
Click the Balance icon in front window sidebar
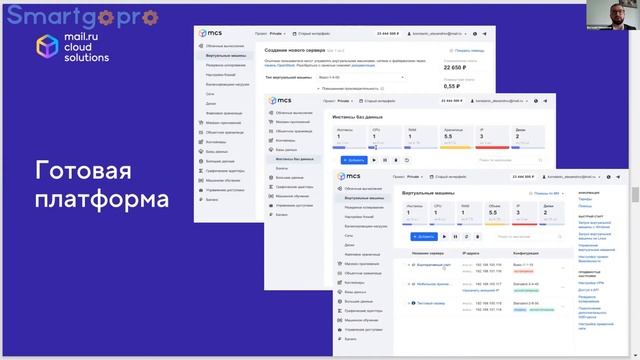click(340, 339)
